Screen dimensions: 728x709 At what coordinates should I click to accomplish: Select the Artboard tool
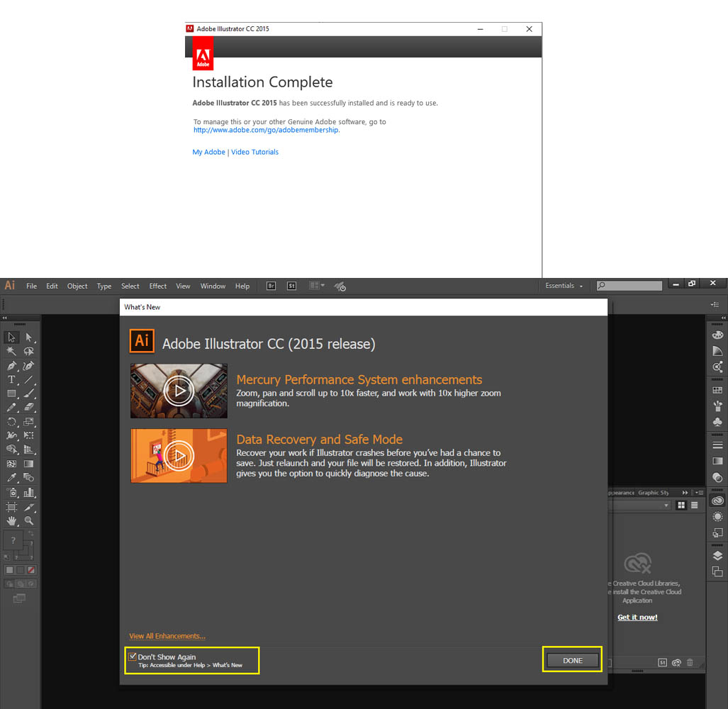point(11,507)
